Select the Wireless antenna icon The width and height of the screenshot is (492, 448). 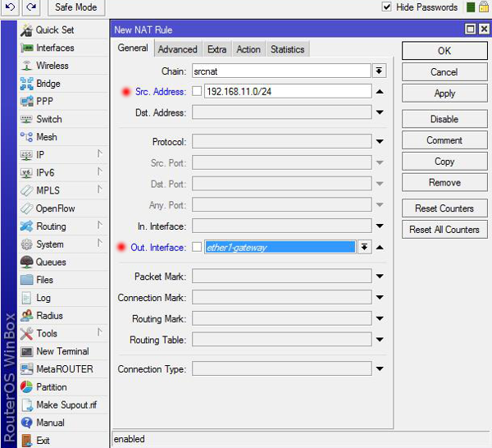(27, 66)
